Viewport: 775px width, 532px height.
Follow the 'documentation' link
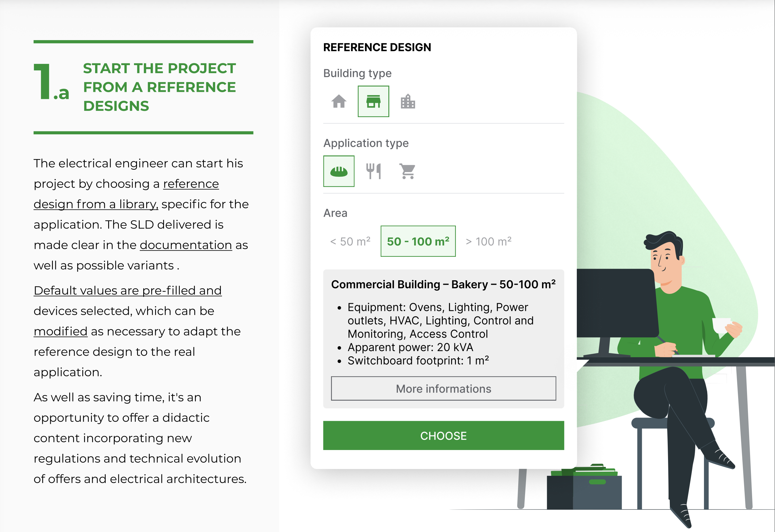[186, 245]
